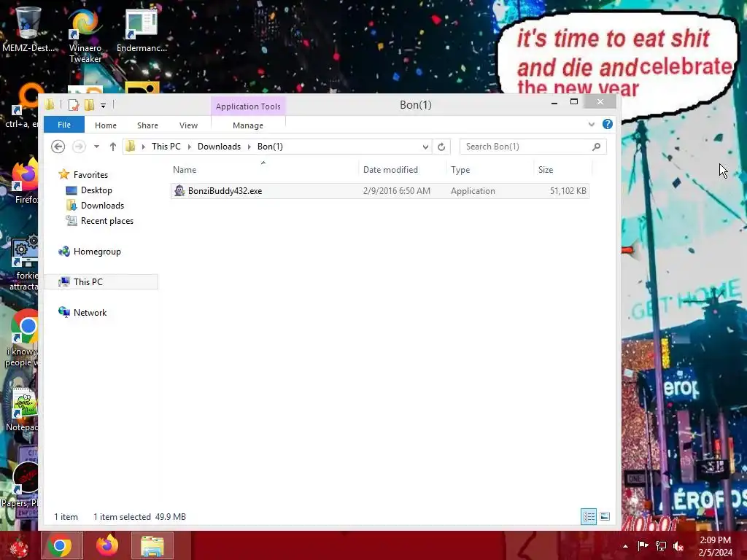Open MEMZ-Dest... desktop icon label
The width and height of the screenshot is (747, 560).
28,48
